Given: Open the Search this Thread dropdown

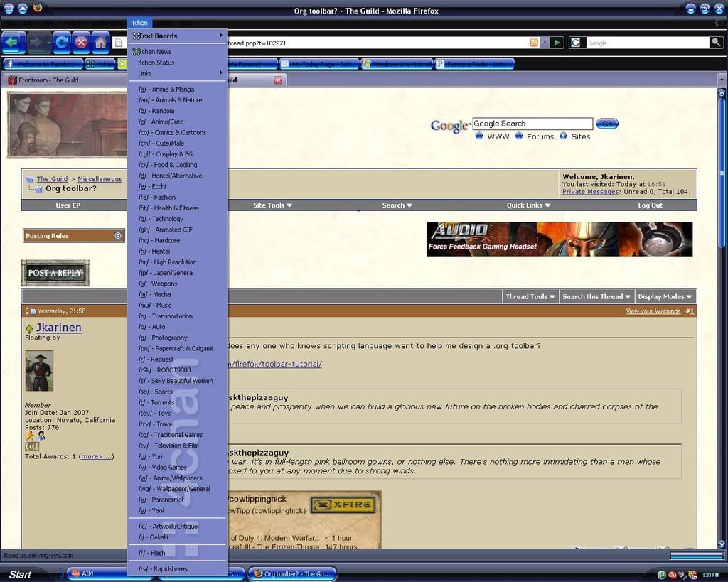Looking at the screenshot, I should 596,296.
